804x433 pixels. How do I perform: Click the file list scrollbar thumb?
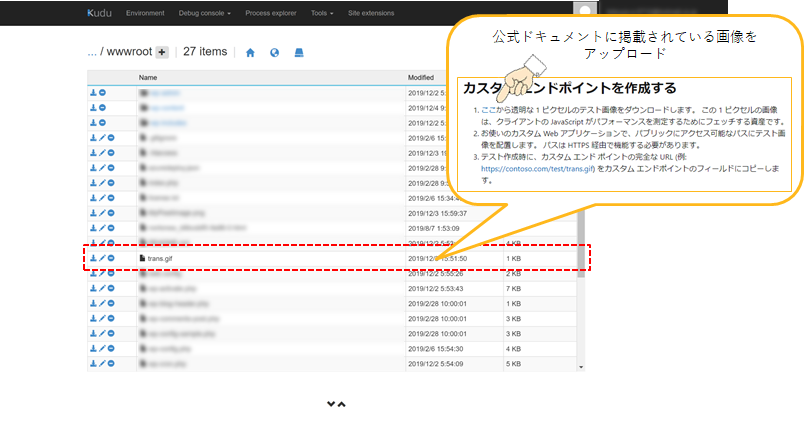pos(581,241)
